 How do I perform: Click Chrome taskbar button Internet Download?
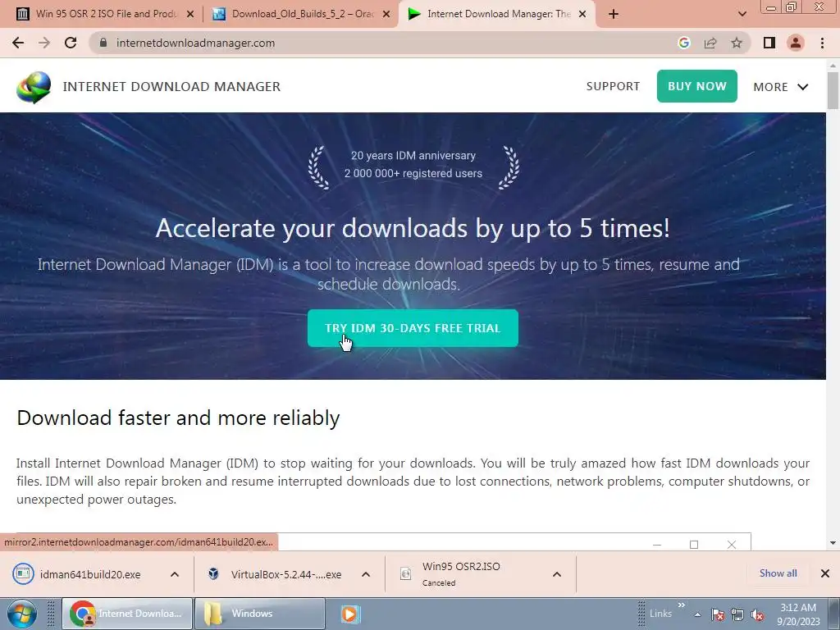[127, 614]
